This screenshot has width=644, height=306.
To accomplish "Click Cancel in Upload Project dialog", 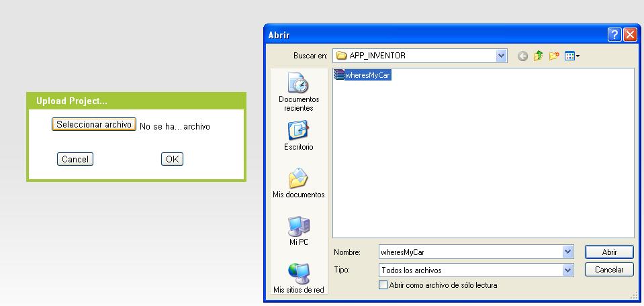I will click(75, 159).
